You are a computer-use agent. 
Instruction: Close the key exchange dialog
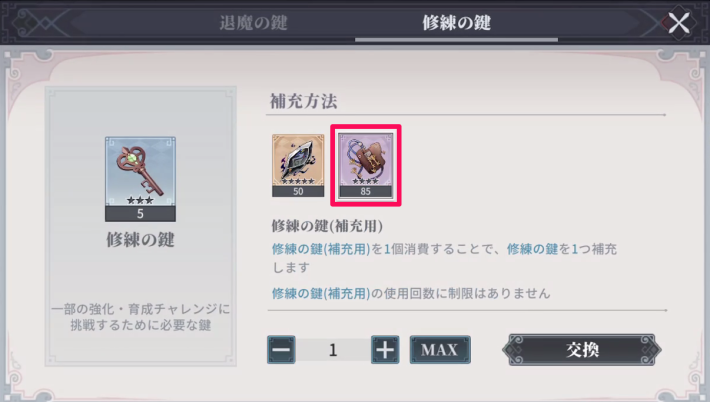coord(679,22)
